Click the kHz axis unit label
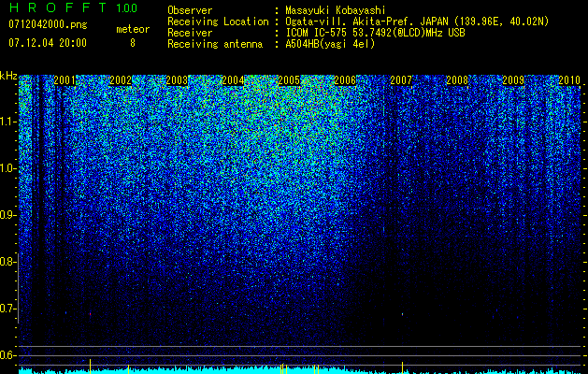Viewport: 588px width, 374px height. [8, 76]
